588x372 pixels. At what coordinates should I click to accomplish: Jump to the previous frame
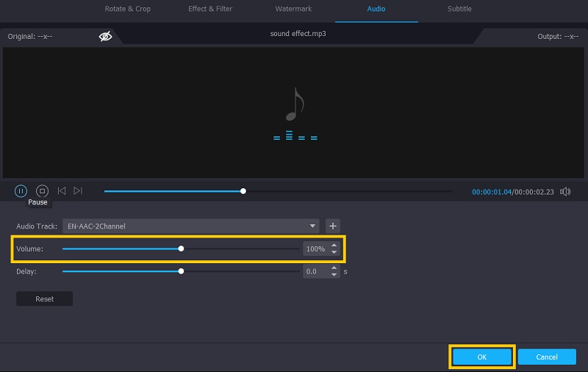pos(62,191)
